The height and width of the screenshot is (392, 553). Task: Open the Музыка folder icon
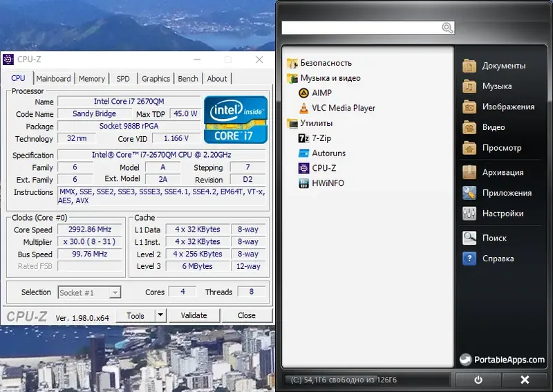click(x=469, y=86)
